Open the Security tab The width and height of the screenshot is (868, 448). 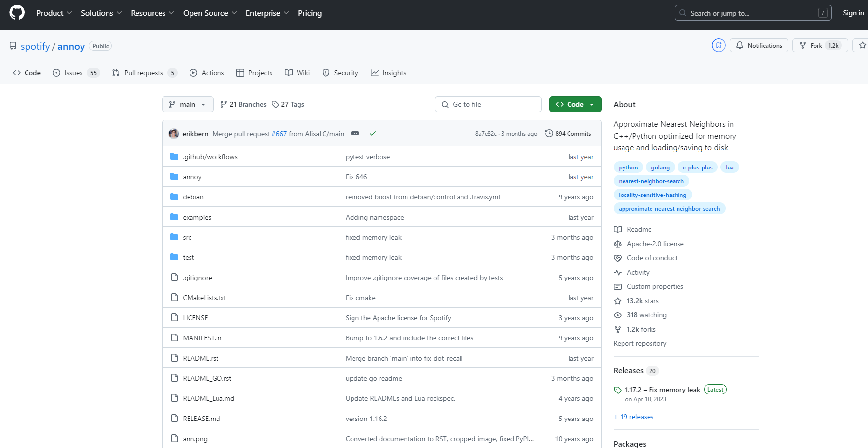click(x=340, y=73)
